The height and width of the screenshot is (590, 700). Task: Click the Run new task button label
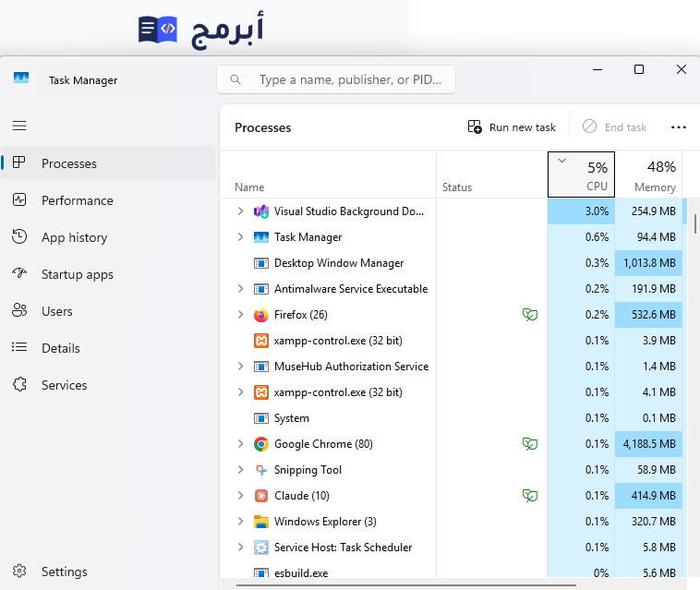coord(523,127)
